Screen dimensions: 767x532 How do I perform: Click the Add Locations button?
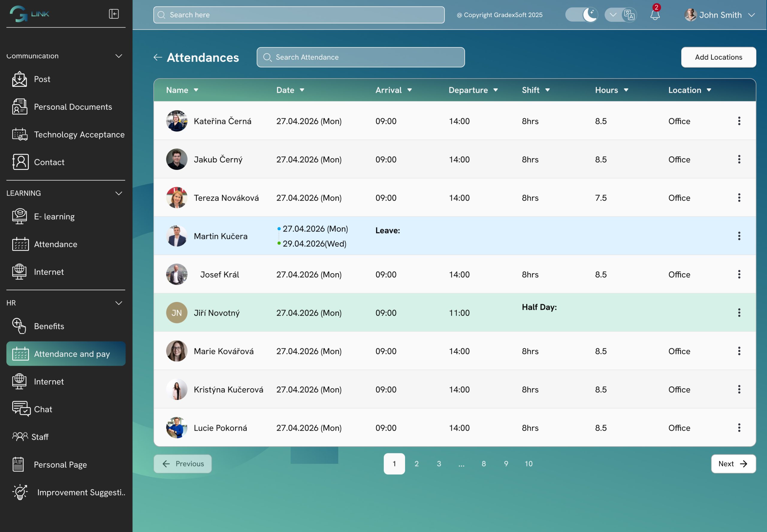pyautogui.click(x=719, y=57)
